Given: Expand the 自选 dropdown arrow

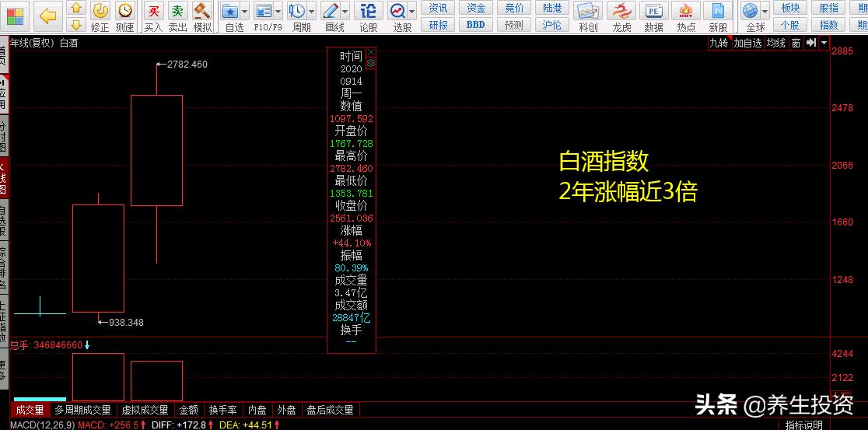Looking at the screenshot, I should [x=244, y=11].
